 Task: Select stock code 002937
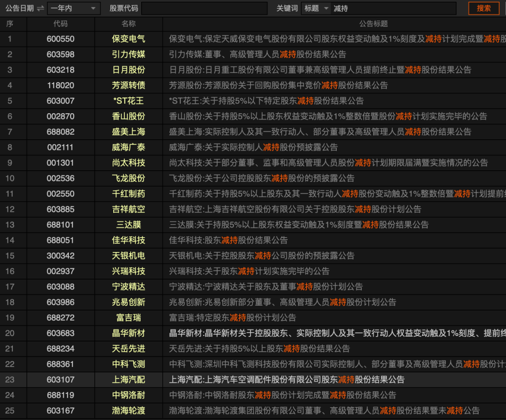pos(60,271)
